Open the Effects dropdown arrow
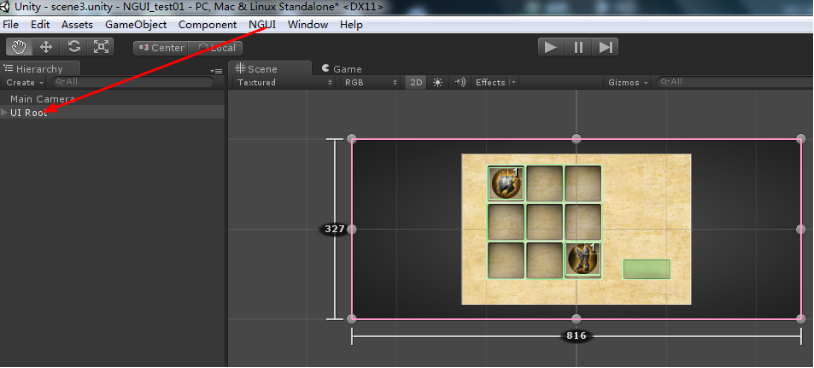Viewport: 814px width, 368px height. (513, 83)
